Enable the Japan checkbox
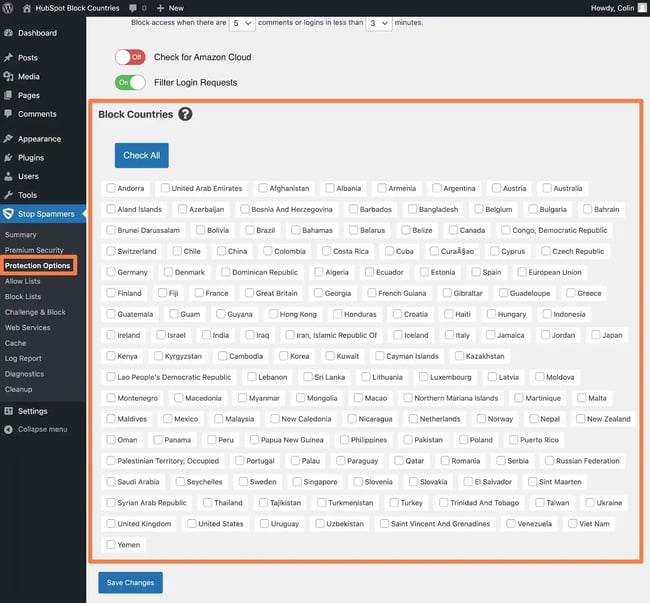The width and height of the screenshot is (650, 603). (596, 335)
